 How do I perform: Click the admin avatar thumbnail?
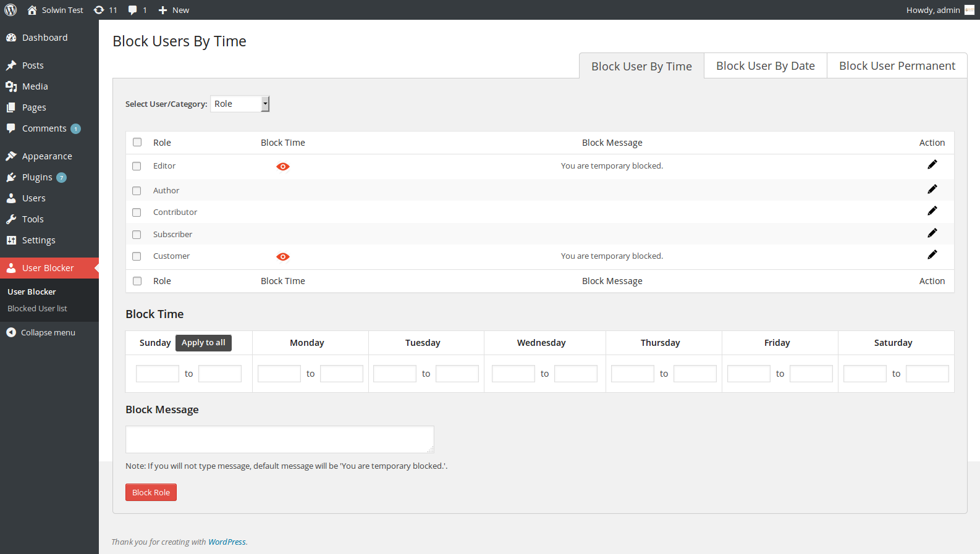tap(969, 10)
